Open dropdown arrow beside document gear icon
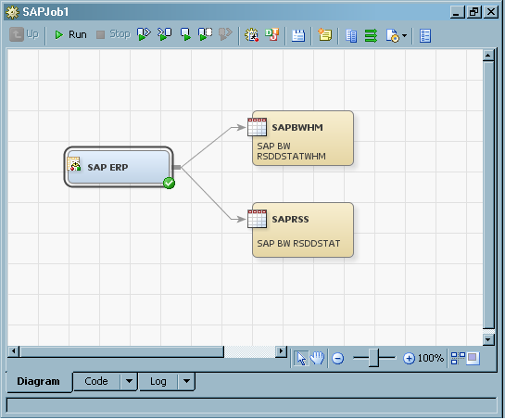505x420 pixels. (x=404, y=36)
